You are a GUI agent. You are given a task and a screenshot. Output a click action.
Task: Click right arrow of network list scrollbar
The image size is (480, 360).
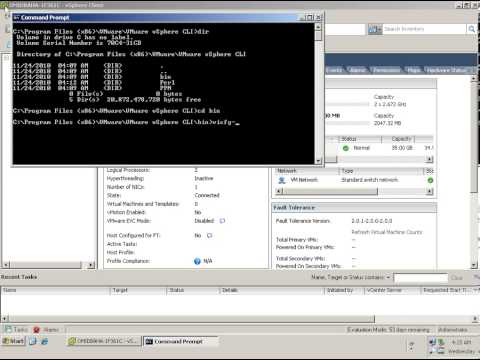pyautogui.click(x=430, y=191)
